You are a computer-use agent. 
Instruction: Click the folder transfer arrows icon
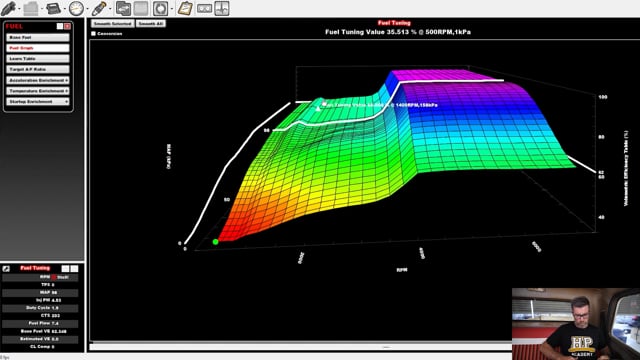pyautogui.click(x=123, y=8)
